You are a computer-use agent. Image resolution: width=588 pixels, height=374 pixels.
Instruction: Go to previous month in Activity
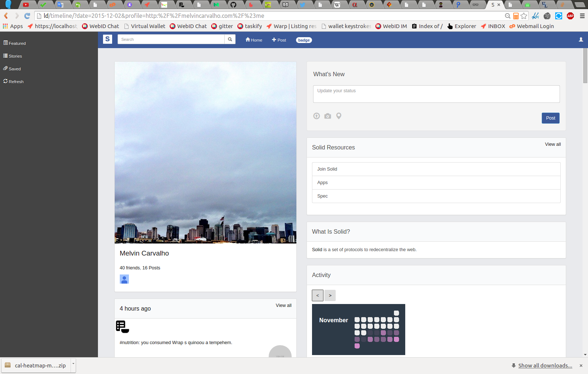pyautogui.click(x=317, y=295)
